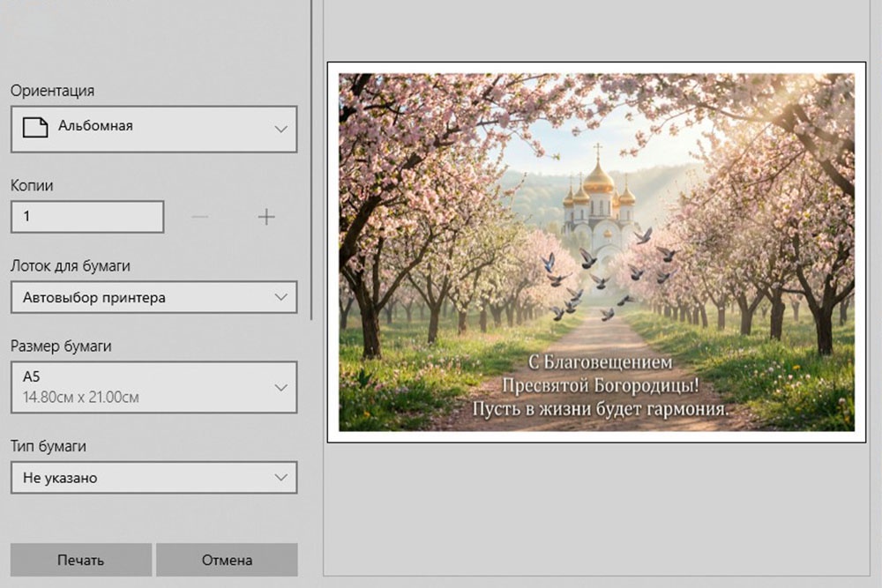
Task: Click the chevron arrow on the A5 dropdown
Action: pyautogui.click(x=280, y=387)
